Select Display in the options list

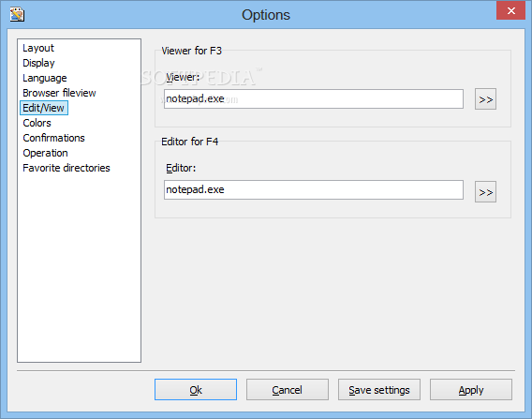click(38, 63)
